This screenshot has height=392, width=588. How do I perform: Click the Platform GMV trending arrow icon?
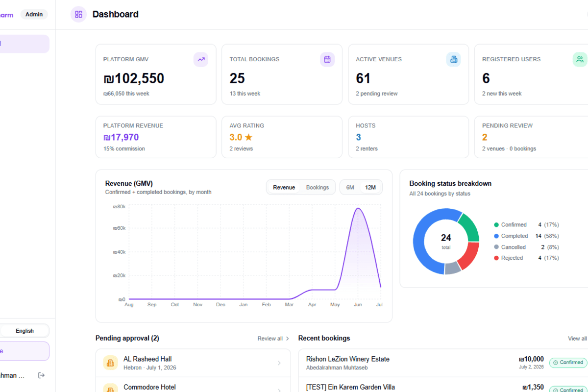tap(201, 59)
